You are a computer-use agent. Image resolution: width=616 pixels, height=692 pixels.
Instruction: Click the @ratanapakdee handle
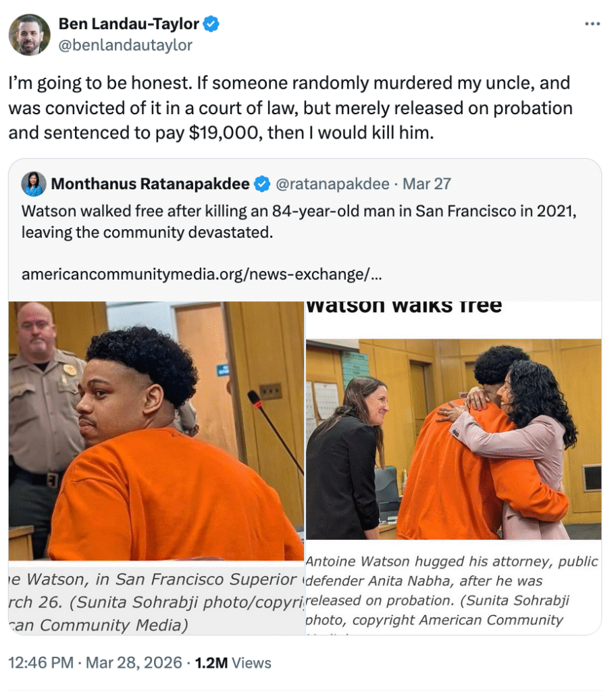pos(333,184)
